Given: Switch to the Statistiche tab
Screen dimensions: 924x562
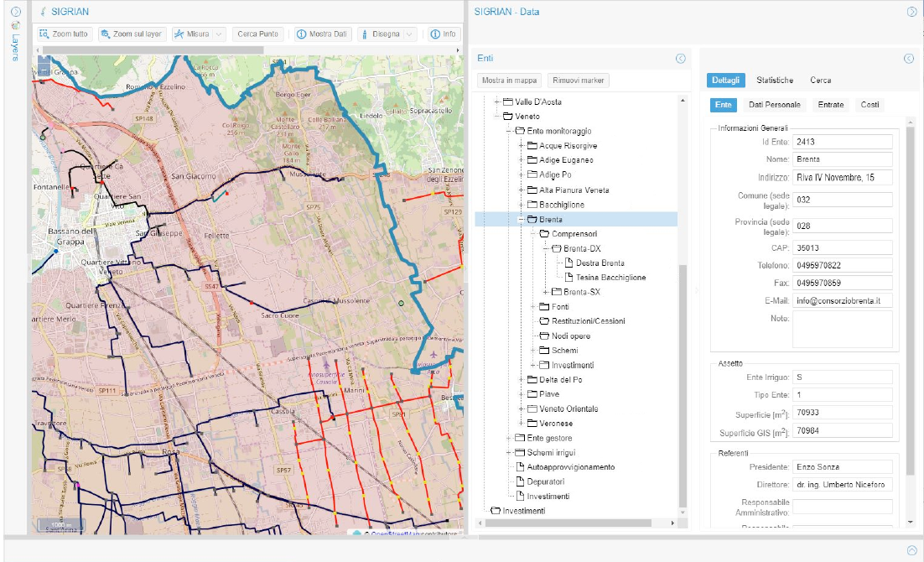Looking at the screenshot, I should 774,81.
